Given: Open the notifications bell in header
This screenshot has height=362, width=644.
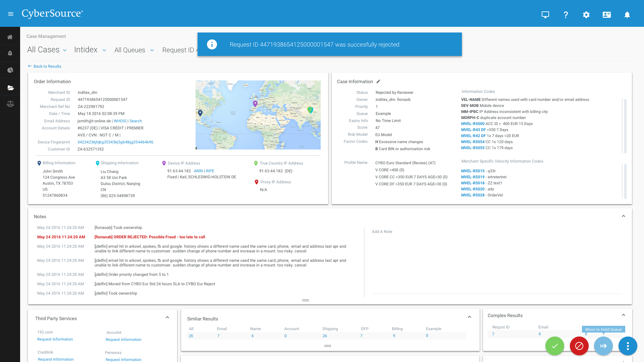Looking at the screenshot, I should (x=627, y=15).
